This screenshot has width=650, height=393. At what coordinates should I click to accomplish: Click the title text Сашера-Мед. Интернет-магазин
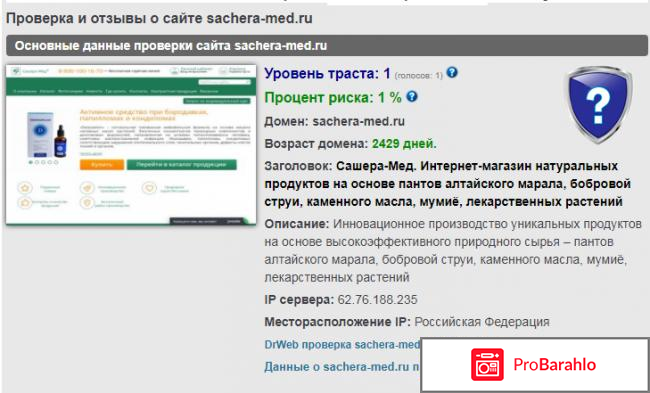(448, 184)
